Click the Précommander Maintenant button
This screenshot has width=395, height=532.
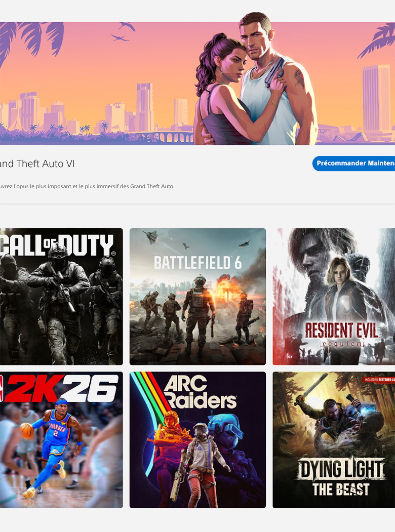354,163
